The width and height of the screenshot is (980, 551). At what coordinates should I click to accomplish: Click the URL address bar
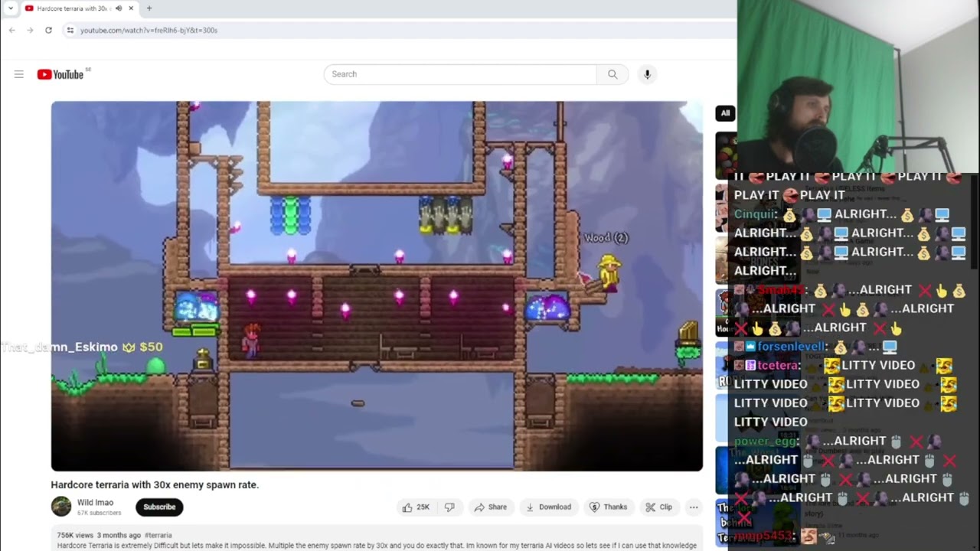point(398,30)
